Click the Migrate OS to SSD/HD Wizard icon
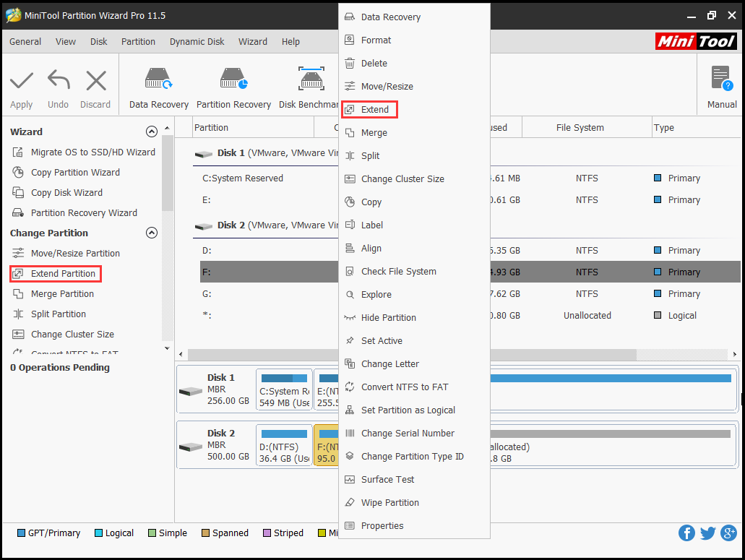Image resolution: width=745 pixels, height=560 pixels. (18, 152)
